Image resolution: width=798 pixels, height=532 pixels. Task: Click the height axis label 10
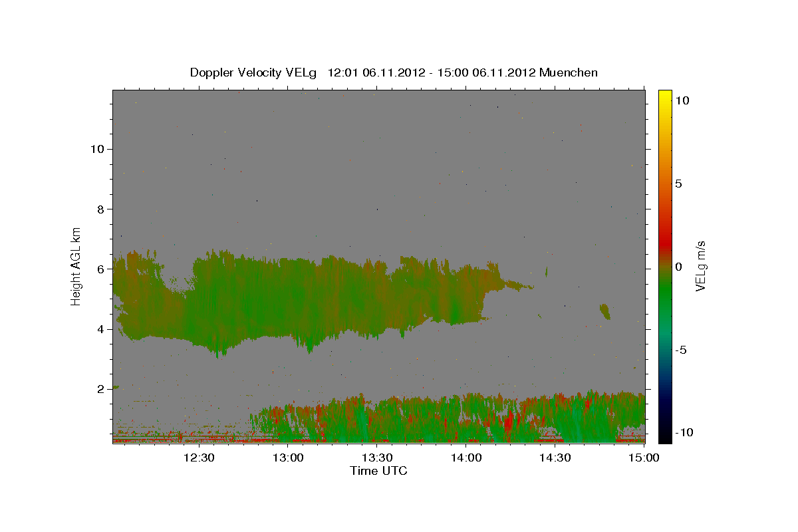click(97, 149)
